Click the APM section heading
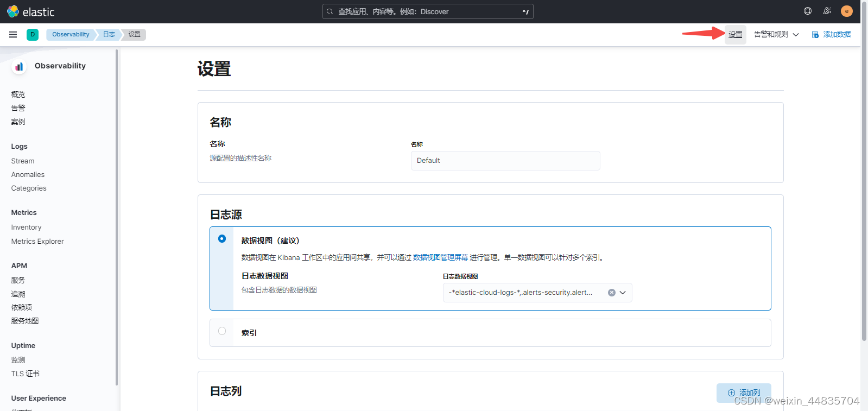Image resolution: width=868 pixels, height=411 pixels. click(19, 265)
